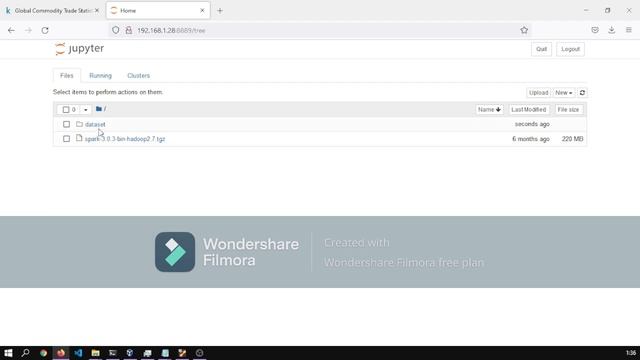
Task: Open the terminal taskbar icon
Action: (113, 353)
